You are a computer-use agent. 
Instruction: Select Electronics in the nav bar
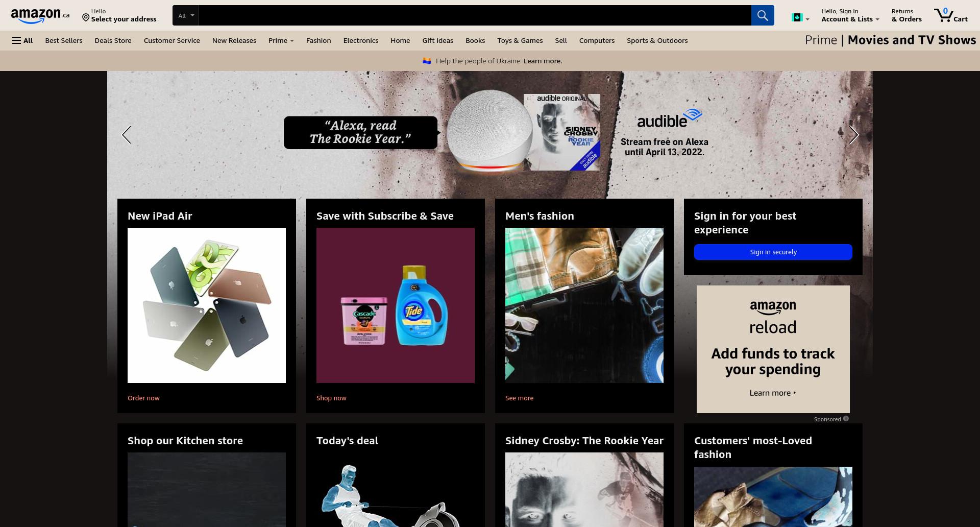[x=361, y=40]
